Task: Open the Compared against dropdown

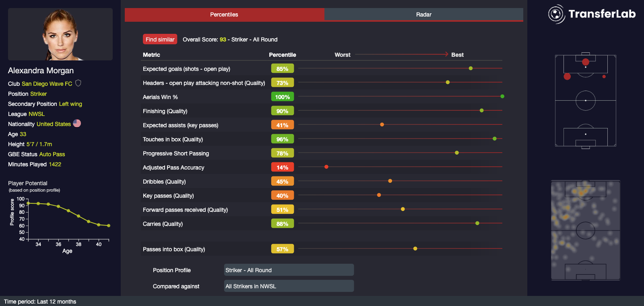Action: pyautogui.click(x=289, y=286)
